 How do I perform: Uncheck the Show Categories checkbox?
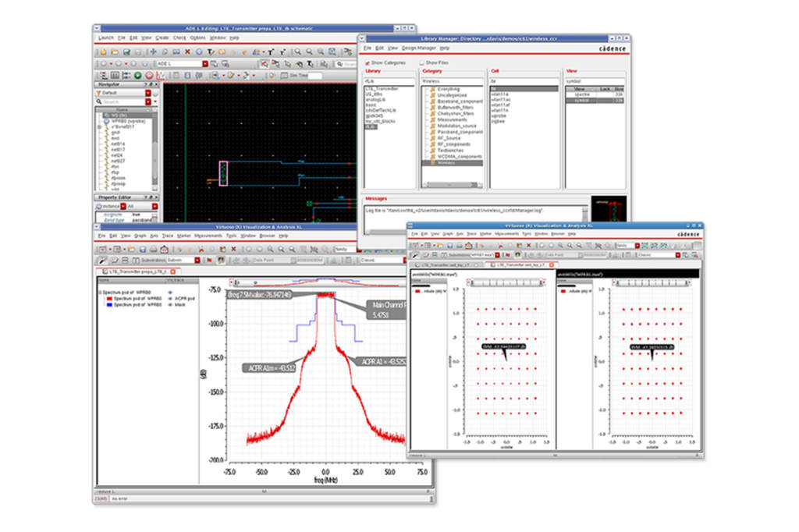(368, 62)
